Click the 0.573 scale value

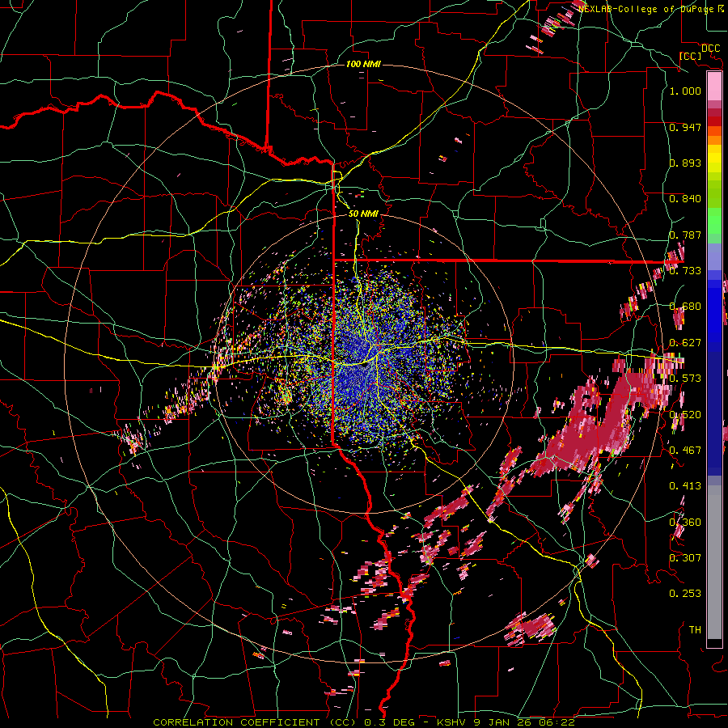[685, 379]
